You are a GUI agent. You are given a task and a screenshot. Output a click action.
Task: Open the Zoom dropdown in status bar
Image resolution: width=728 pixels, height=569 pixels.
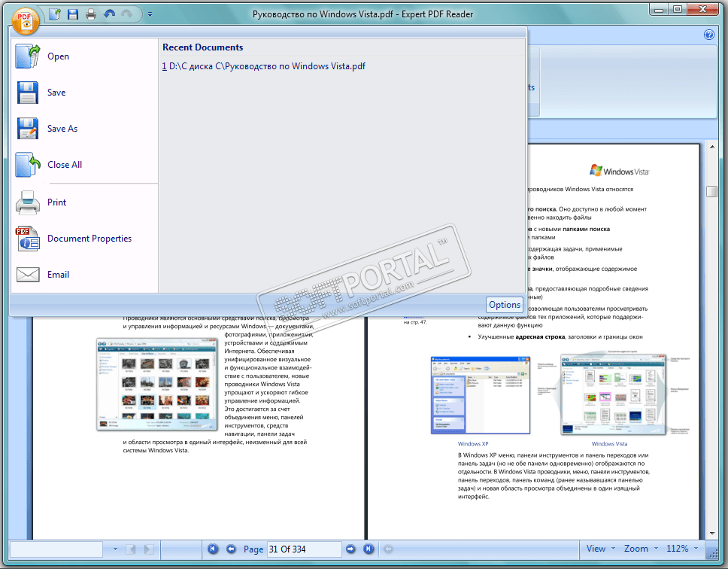pyautogui.click(x=641, y=549)
